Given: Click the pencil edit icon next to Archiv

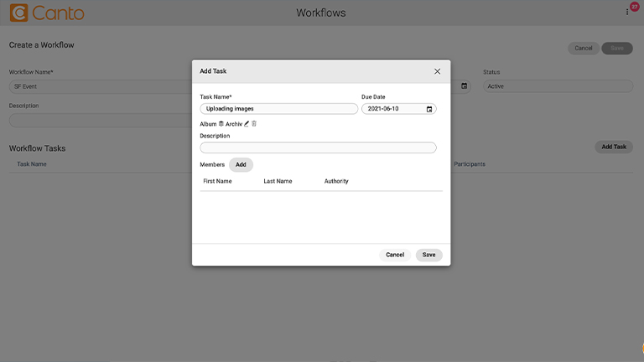Looking at the screenshot, I should 247,123.
